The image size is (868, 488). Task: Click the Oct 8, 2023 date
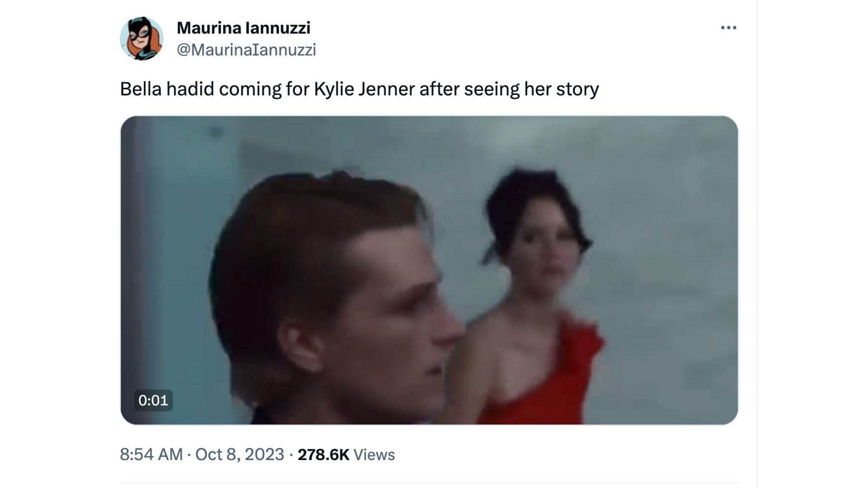pyautogui.click(x=239, y=455)
